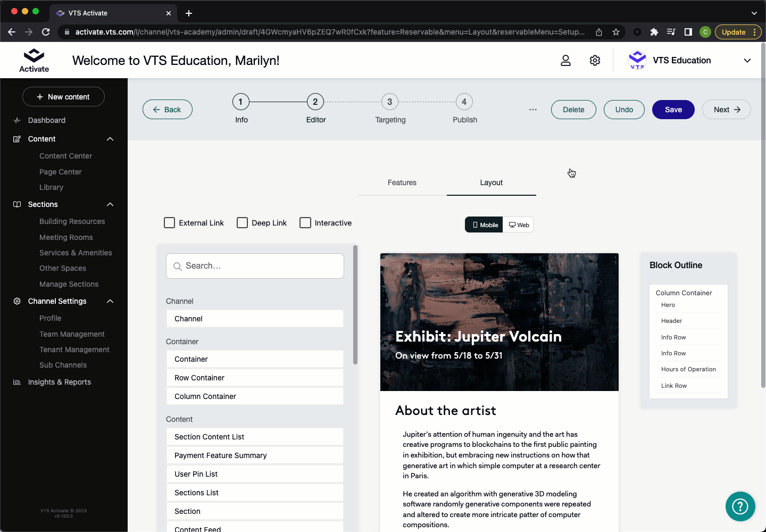
Task: Click the VTS Education logo
Action: pos(637,60)
